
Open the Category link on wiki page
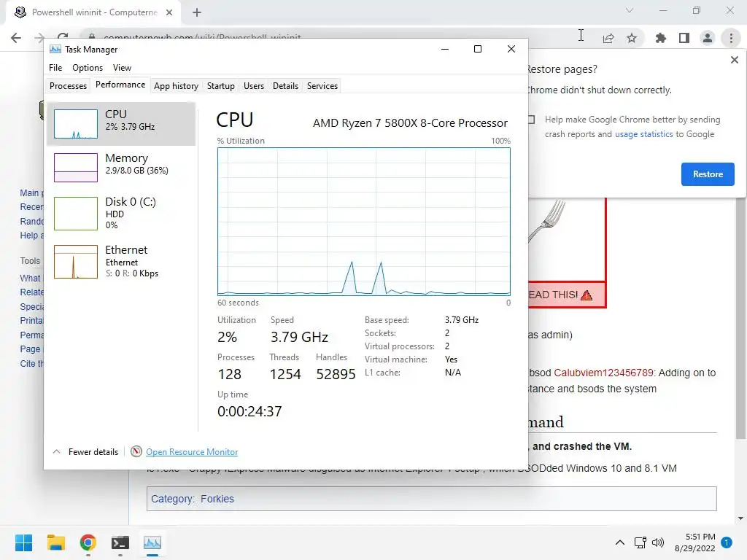tap(172, 499)
